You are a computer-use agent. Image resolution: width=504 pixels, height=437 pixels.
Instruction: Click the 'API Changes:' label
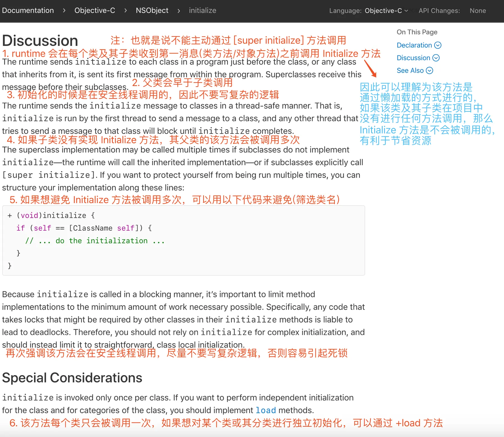(439, 11)
